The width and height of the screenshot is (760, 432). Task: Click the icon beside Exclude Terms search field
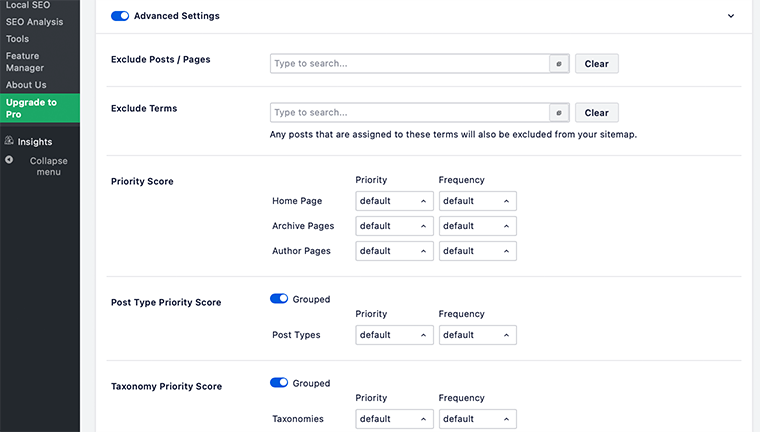(559, 113)
